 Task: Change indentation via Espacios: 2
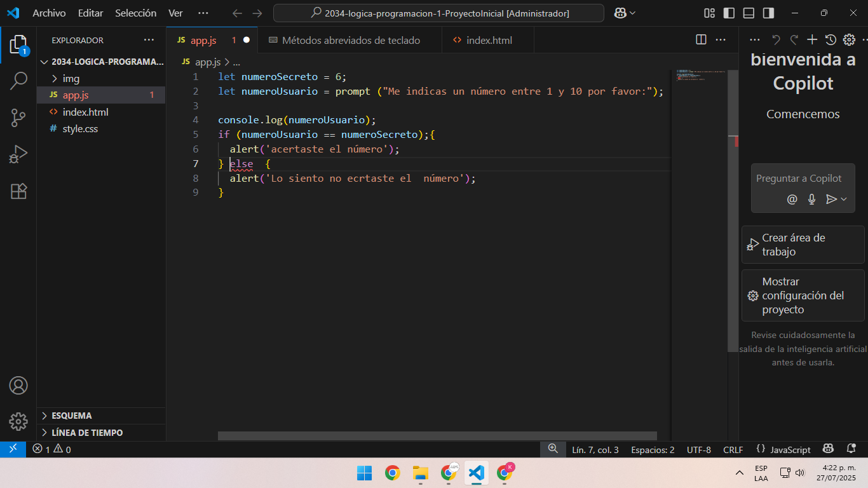point(653,449)
